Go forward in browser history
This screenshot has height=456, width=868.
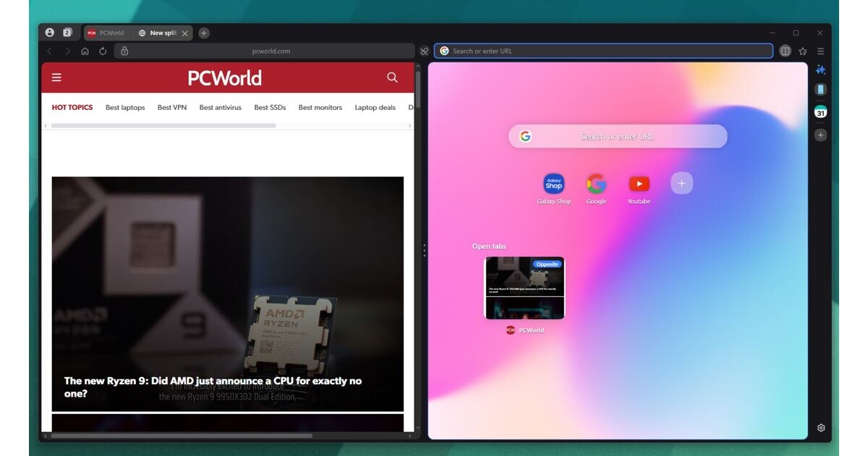pos(67,51)
